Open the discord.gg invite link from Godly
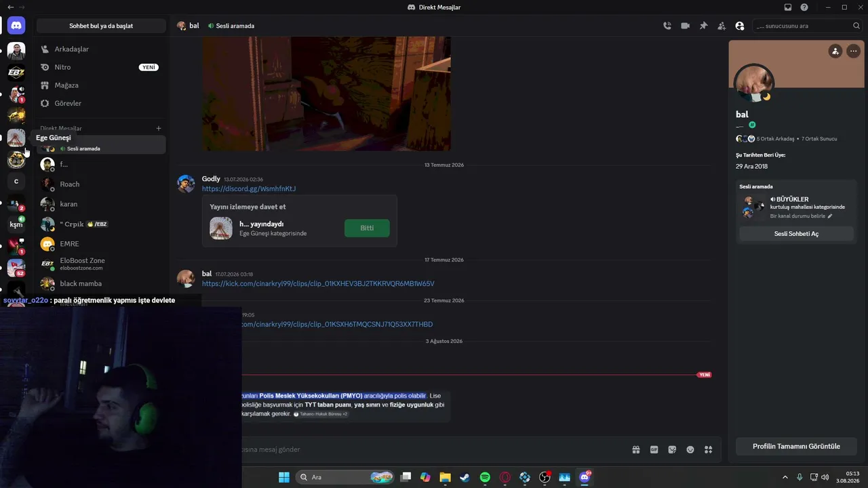 point(249,188)
